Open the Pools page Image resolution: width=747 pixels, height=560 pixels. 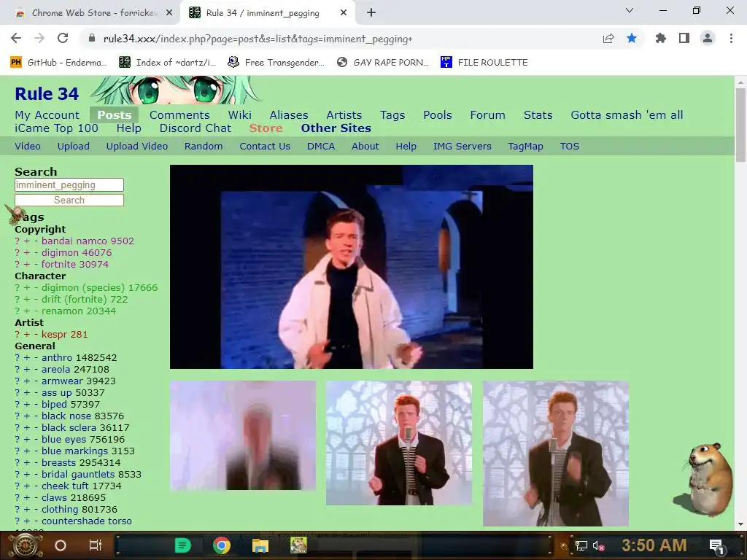(x=438, y=115)
